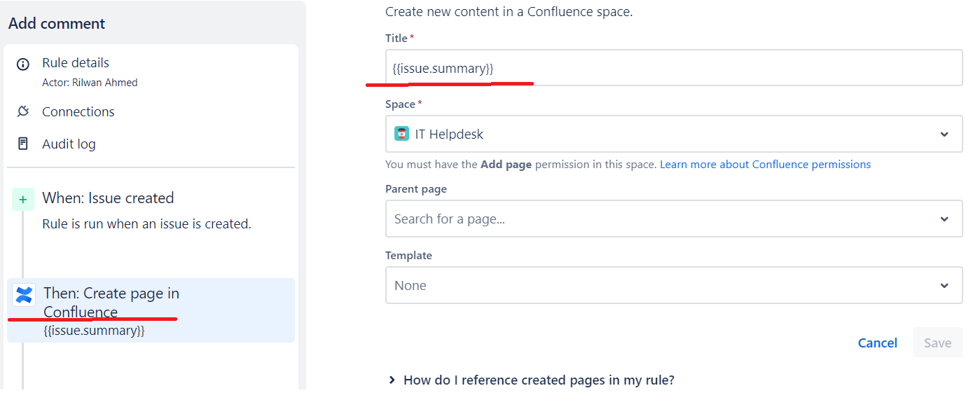Click the Connections icon in the sidebar

tap(22, 111)
